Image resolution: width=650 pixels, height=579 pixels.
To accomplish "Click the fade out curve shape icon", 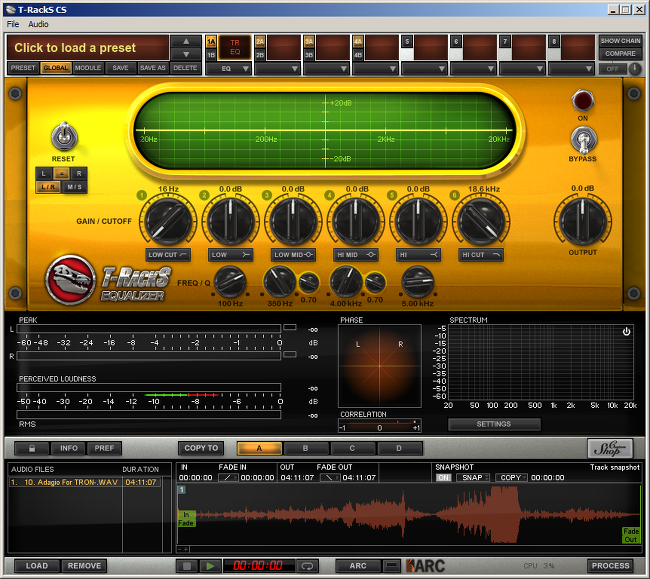I will [330, 477].
